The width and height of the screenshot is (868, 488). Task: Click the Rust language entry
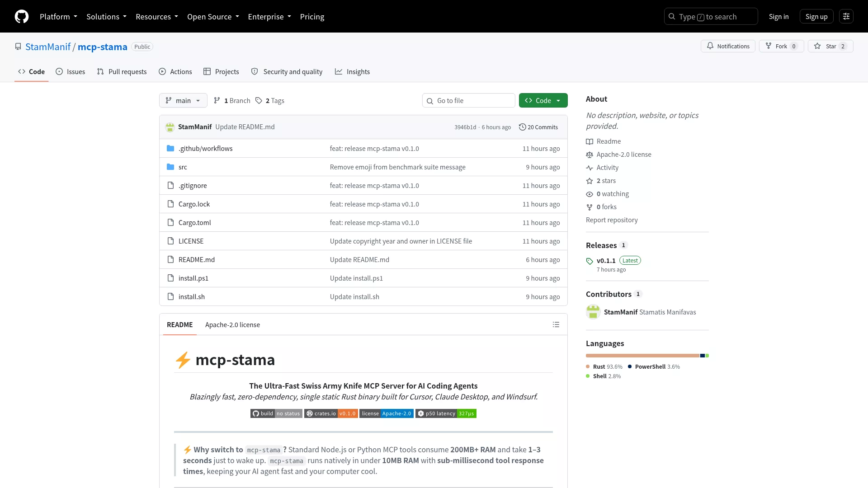[604, 366]
